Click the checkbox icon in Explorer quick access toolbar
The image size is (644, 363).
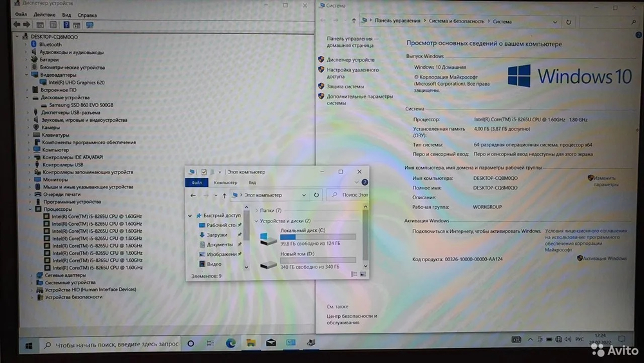click(x=204, y=172)
